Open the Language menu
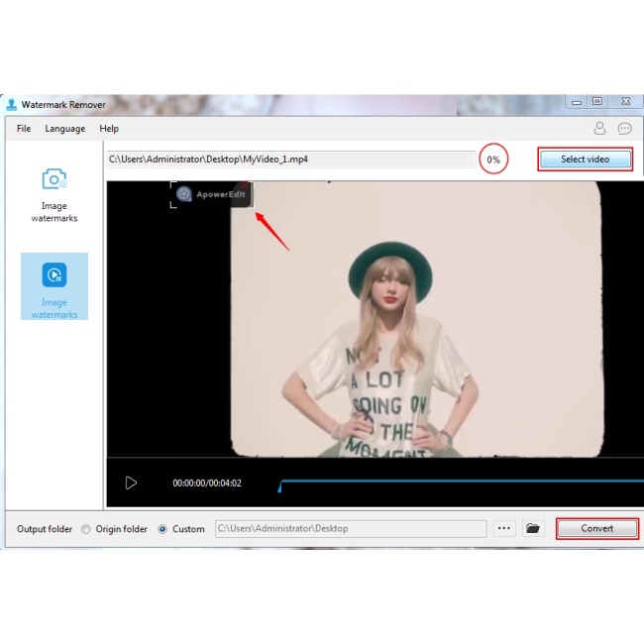The image size is (644, 644). click(x=64, y=129)
